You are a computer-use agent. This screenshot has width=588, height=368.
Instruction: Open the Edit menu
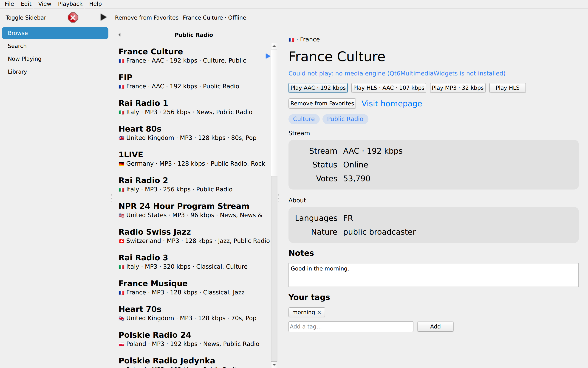(26, 4)
